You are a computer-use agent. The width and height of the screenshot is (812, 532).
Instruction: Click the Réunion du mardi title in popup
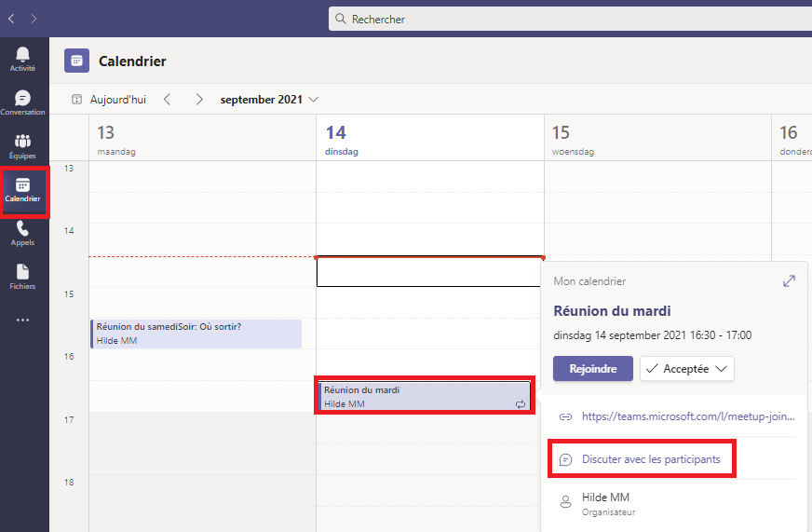click(612, 311)
